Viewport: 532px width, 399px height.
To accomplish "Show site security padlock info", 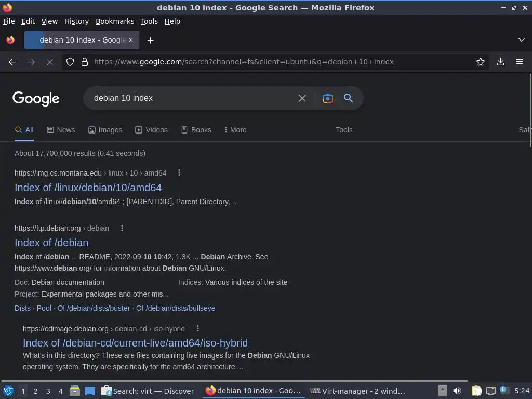I will tap(85, 62).
